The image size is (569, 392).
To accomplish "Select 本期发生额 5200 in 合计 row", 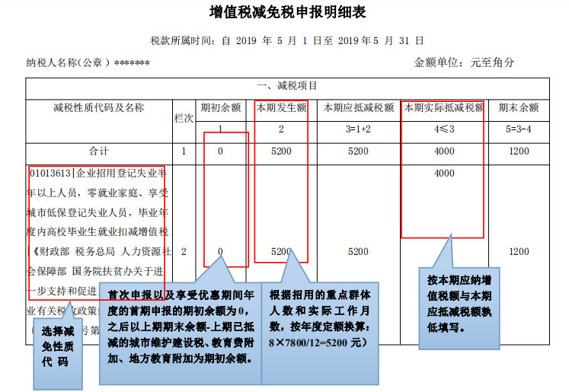I will coord(281,151).
